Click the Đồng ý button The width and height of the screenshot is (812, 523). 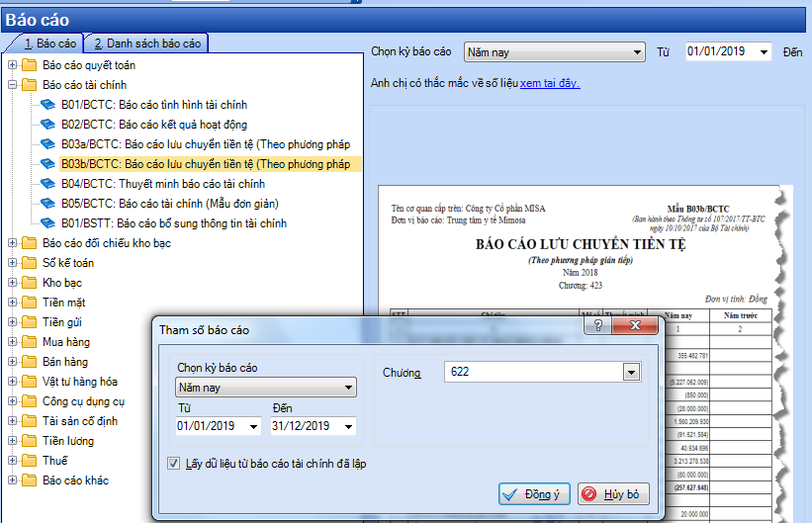534,494
